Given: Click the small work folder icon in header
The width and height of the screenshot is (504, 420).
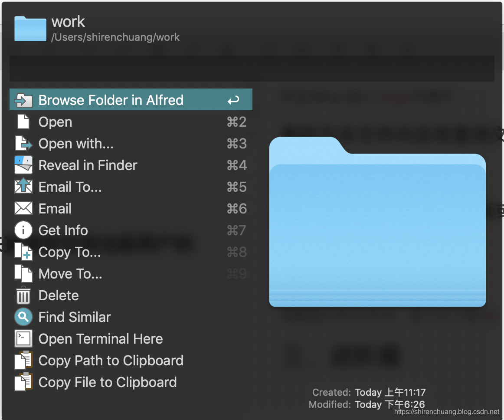Looking at the screenshot, I should pyautogui.click(x=30, y=29).
